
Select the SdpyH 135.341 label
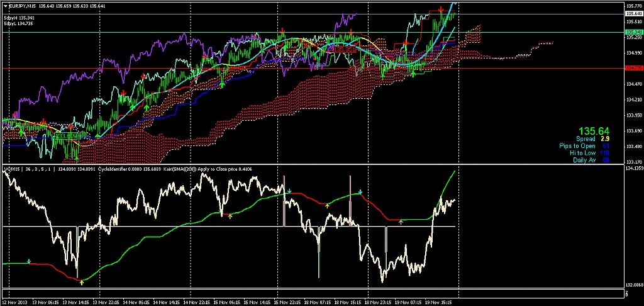point(19,18)
